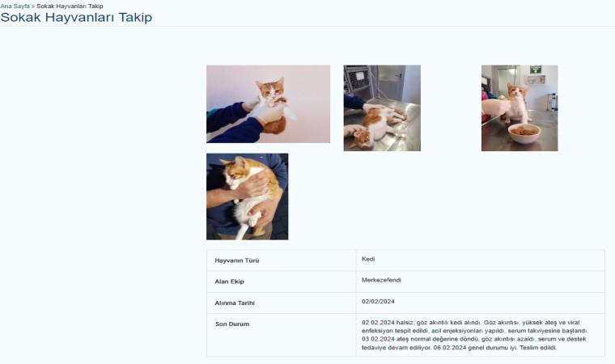The width and height of the screenshot is (615, 364).
Task: Click the green exit sign in third photo
Action: (536, 70)
